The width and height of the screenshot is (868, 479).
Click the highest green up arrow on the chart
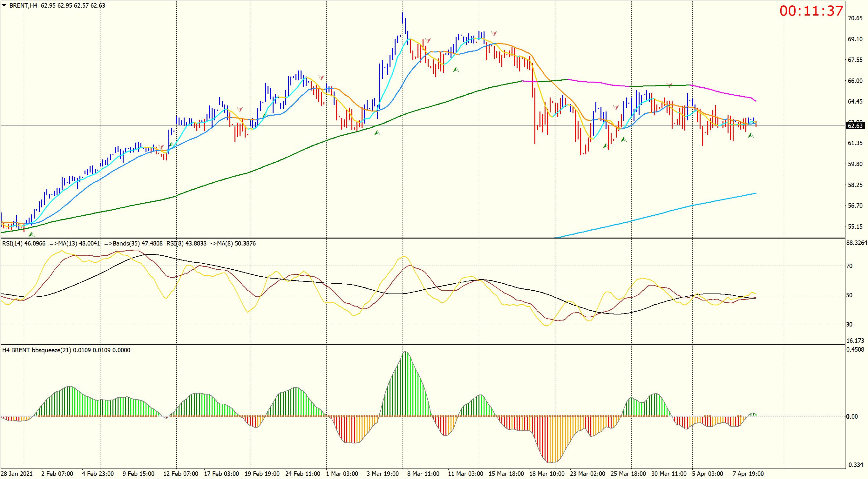coord(456,69)
